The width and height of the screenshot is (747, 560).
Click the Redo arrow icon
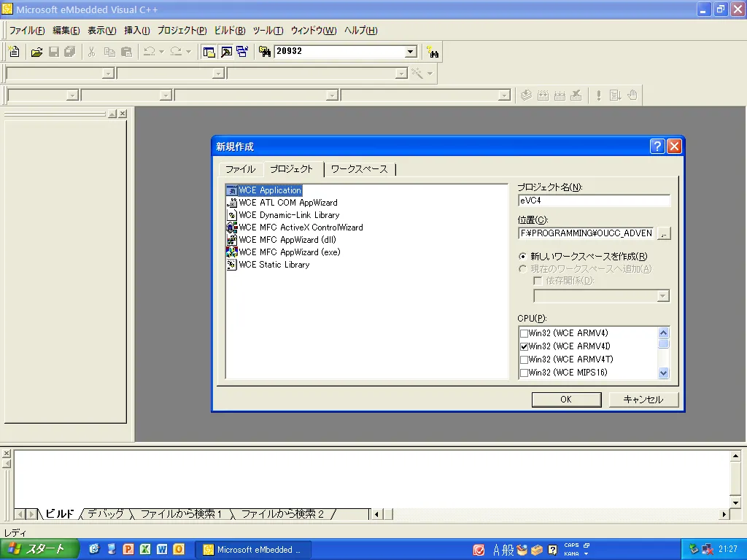tap(177, 52)
